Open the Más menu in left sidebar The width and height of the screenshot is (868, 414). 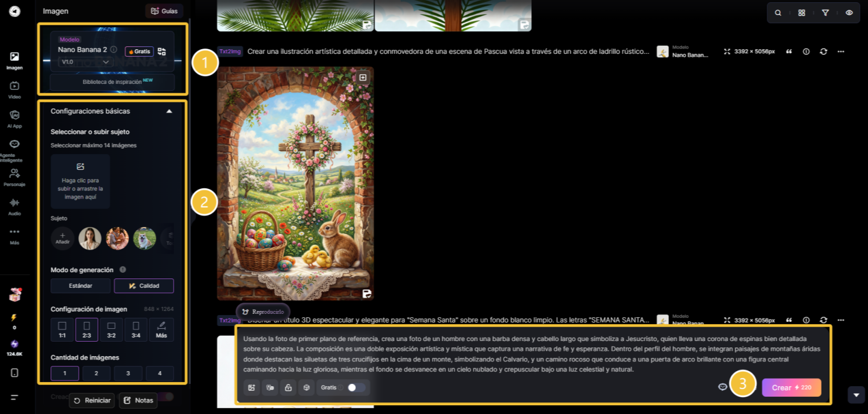point(14,235)
